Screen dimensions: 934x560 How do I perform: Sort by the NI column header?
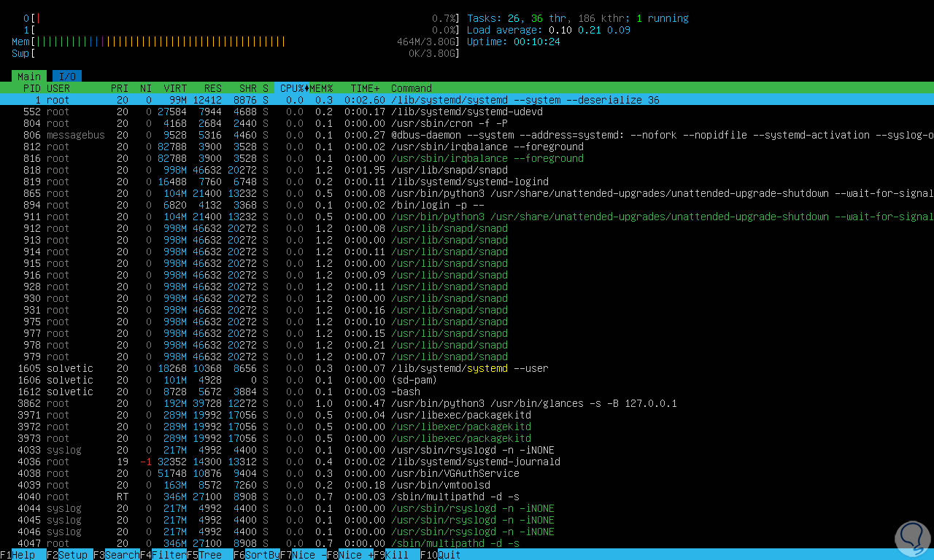pos(146,88)
